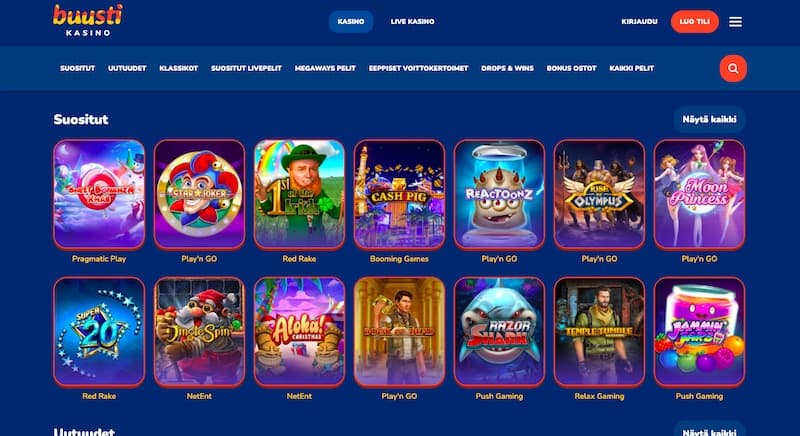Click the Kirjaudu login link

(x=639, y=22)
